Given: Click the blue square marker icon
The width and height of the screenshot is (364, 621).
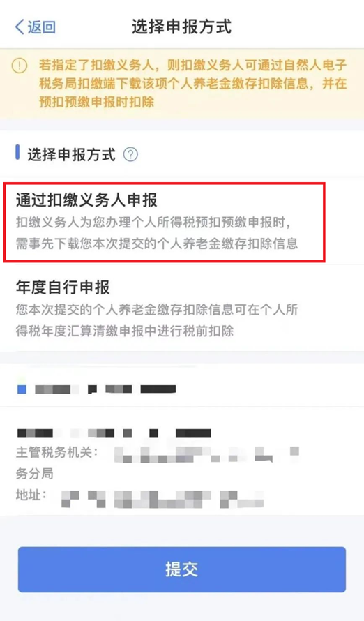Looking at the screenshot, I should tap(22, 389).
